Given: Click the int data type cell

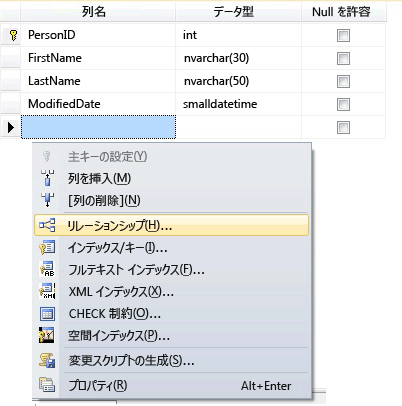Looking at the screenshot, I should click(x=238, y=35).
